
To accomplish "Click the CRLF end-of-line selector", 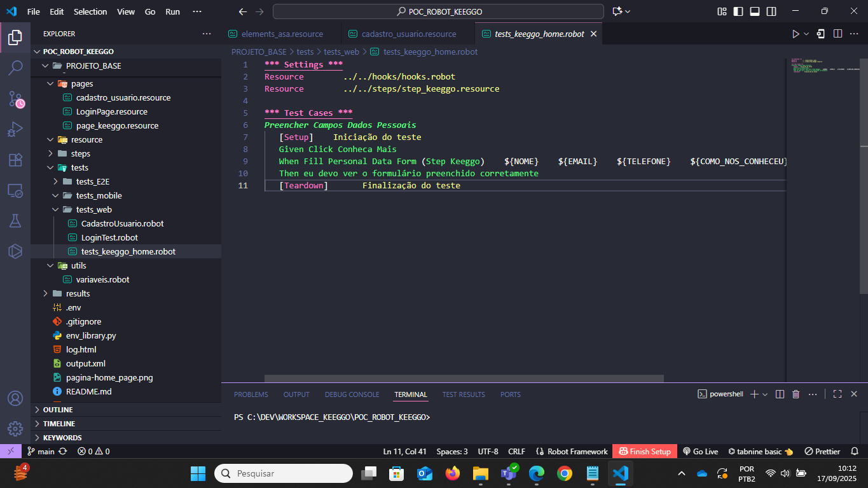I will 516,451.
